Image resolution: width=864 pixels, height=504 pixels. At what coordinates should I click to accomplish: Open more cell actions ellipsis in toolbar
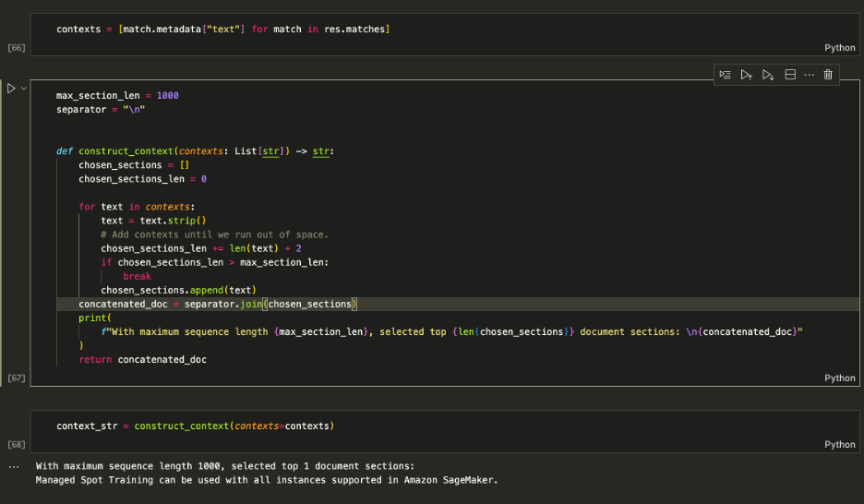[809, 75]
